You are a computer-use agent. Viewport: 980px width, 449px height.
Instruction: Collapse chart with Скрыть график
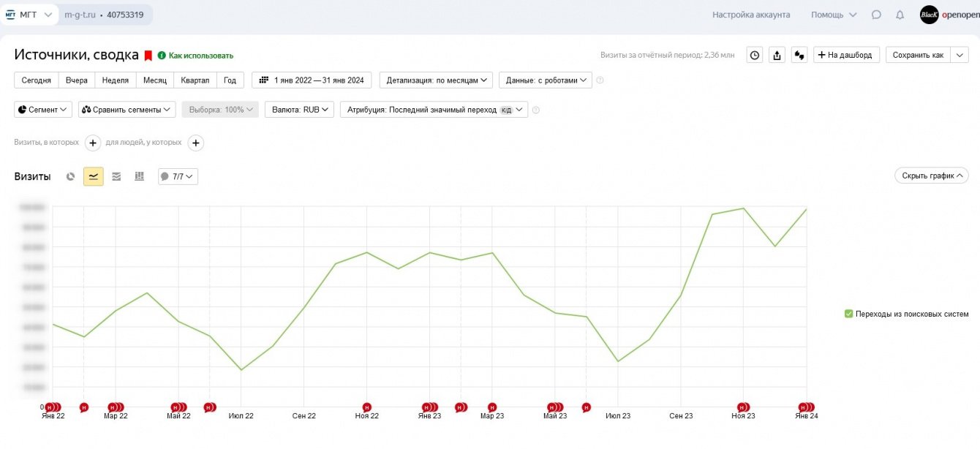(931, 176)
